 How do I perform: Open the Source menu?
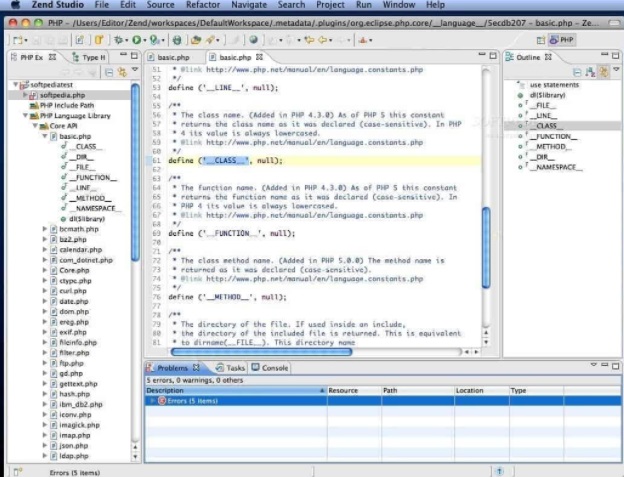[x=160, y=5]
